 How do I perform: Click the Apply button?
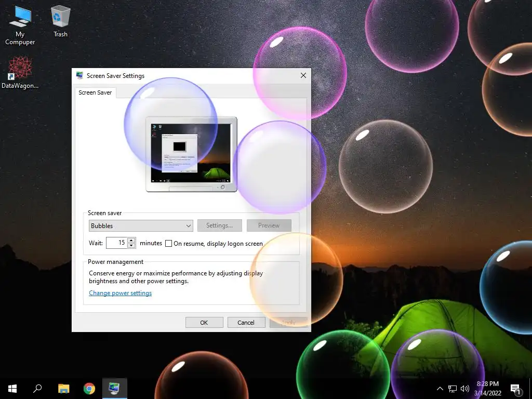[288, 322]
